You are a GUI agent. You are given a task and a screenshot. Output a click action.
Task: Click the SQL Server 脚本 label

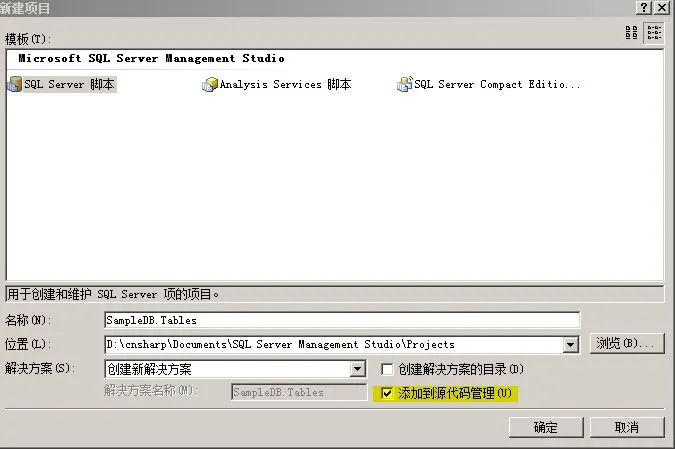click(69, 84)
